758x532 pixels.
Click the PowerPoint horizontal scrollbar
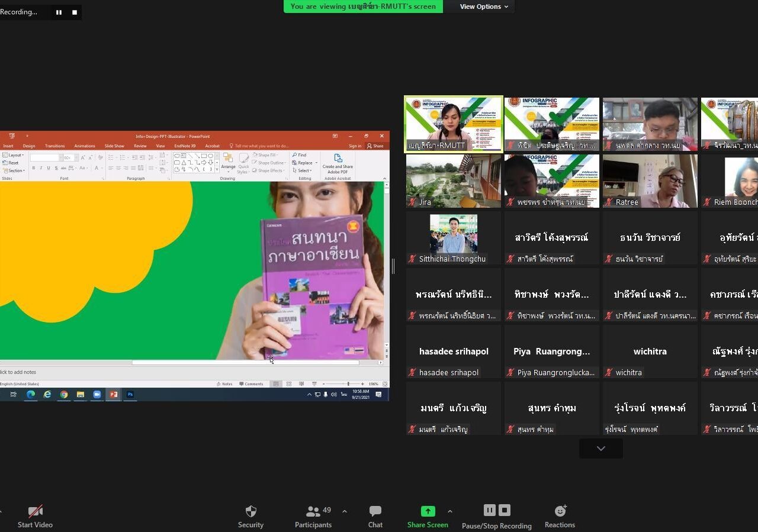(x=245, y=362)
